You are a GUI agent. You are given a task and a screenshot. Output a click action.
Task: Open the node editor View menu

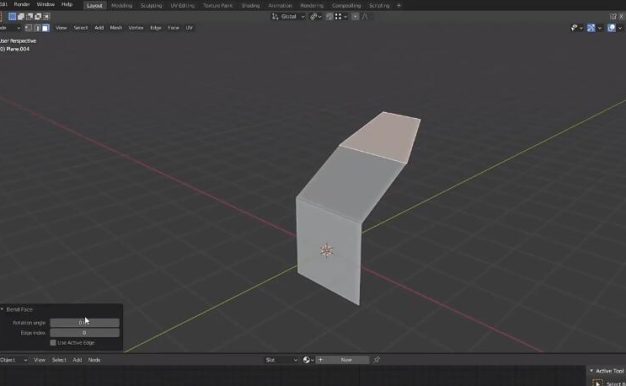click(x=40, y=360)
